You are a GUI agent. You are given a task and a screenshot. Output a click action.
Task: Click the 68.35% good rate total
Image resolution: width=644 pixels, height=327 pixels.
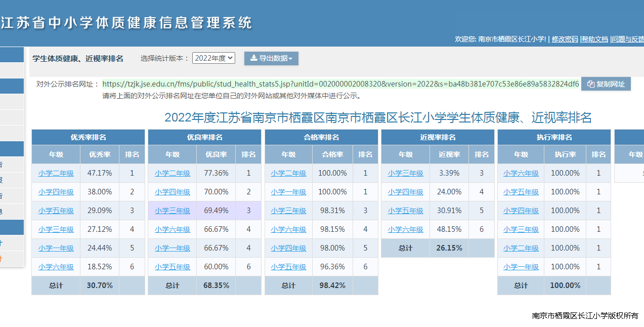pyautogui.click(x=216, y=285)
